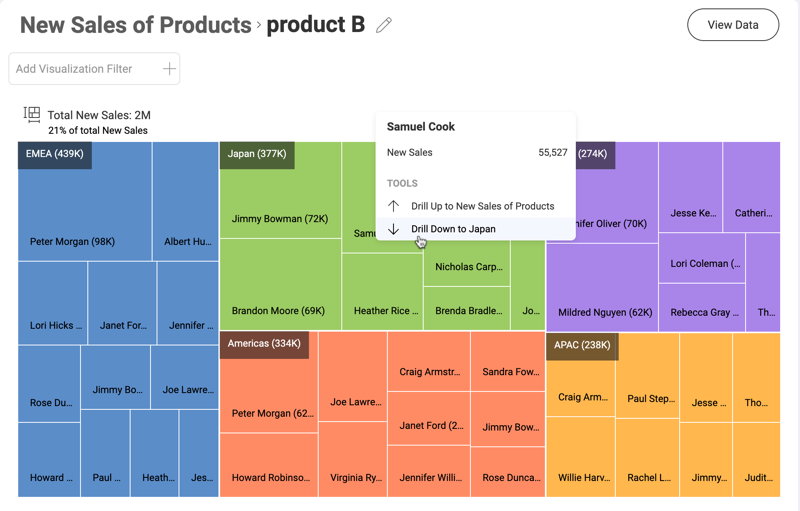800x511 pixels.
Task: Click the Americas (334K) group label
Action: tap(264, 344)
